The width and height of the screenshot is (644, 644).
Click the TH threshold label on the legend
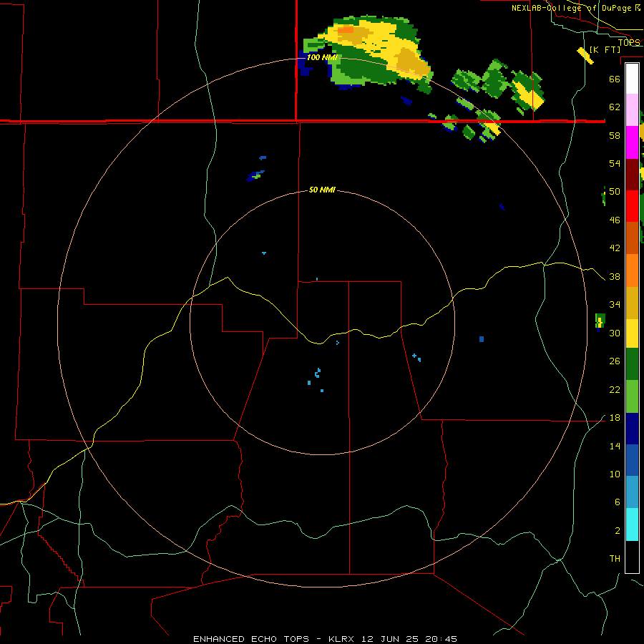click(615, 559)
